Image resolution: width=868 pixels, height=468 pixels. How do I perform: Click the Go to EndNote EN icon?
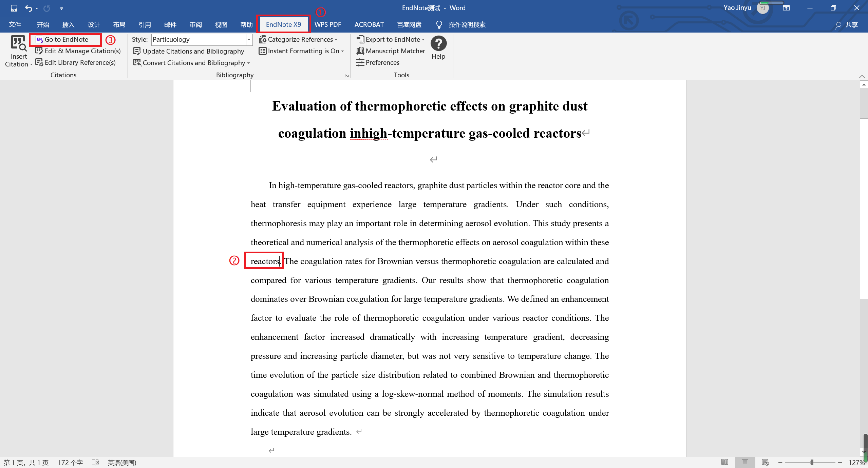click(40, 39)
